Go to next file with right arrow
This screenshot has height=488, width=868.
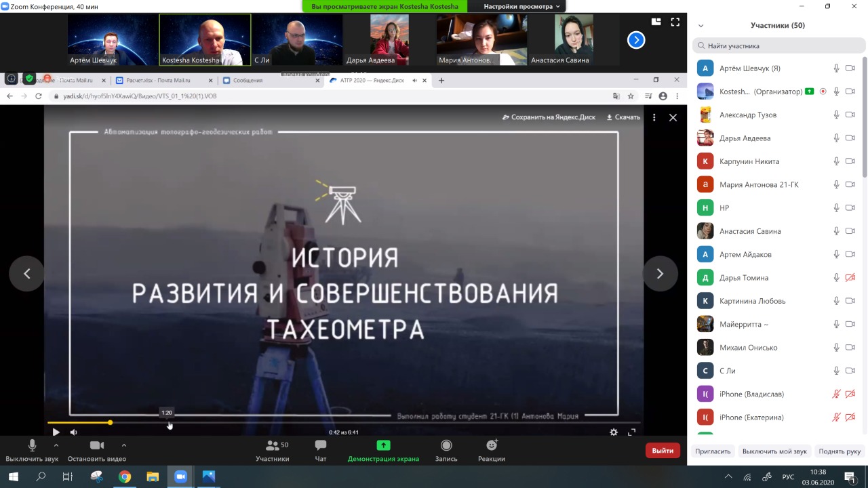tap(660, 274)
